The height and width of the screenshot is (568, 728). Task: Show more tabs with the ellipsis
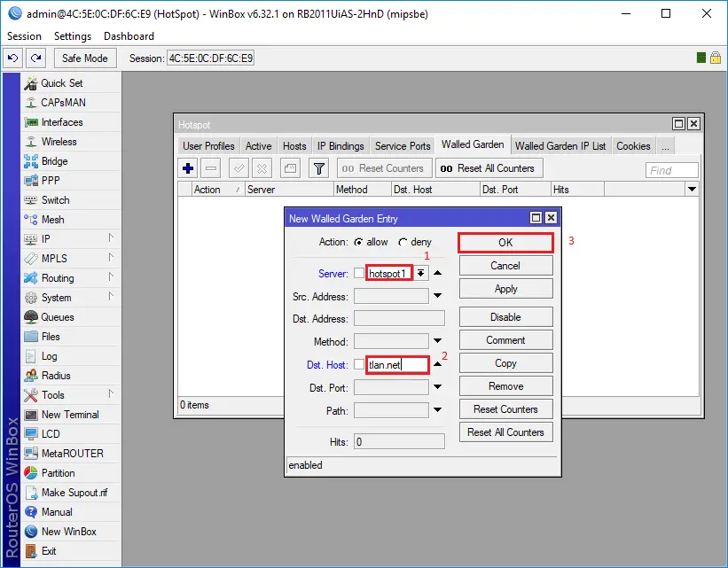[x=665, y=145]
